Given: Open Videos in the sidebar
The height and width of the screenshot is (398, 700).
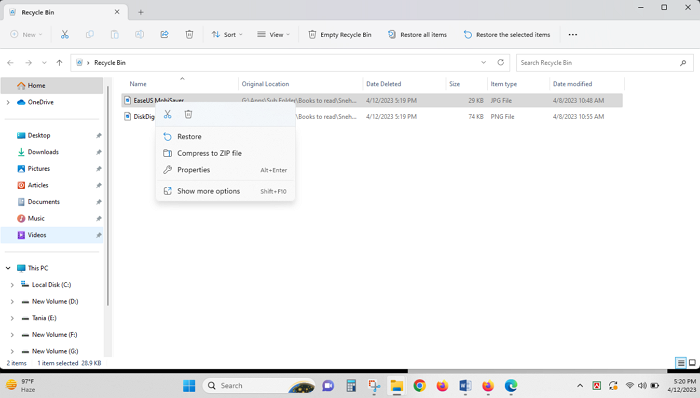Looking at the screenshot, I should [52, 235].
